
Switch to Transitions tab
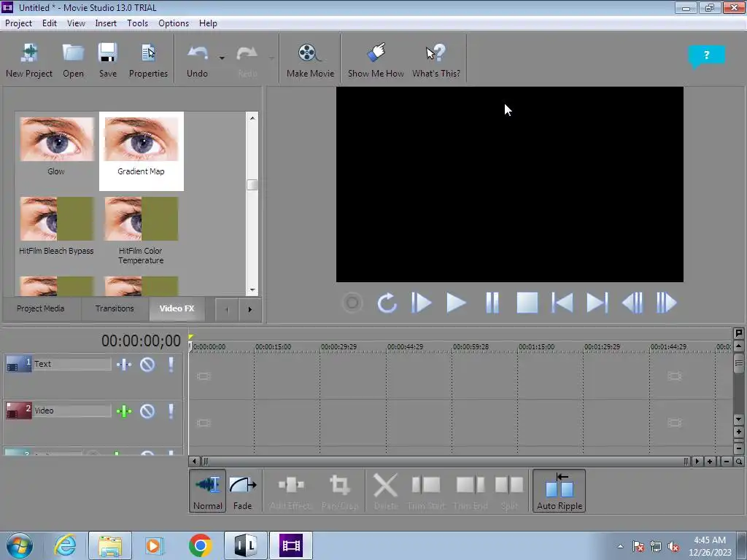[115, 308]
